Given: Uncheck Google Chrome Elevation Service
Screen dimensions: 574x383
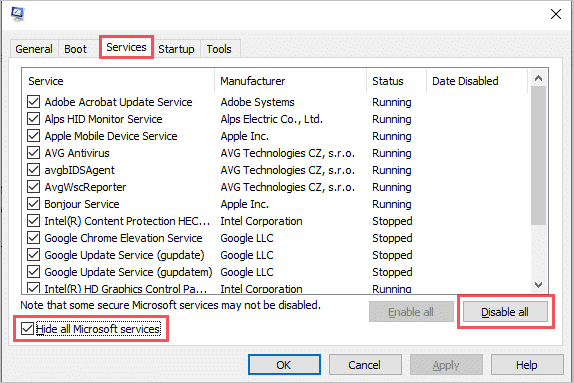Looking at the screenshot, I should coord(33,238).
